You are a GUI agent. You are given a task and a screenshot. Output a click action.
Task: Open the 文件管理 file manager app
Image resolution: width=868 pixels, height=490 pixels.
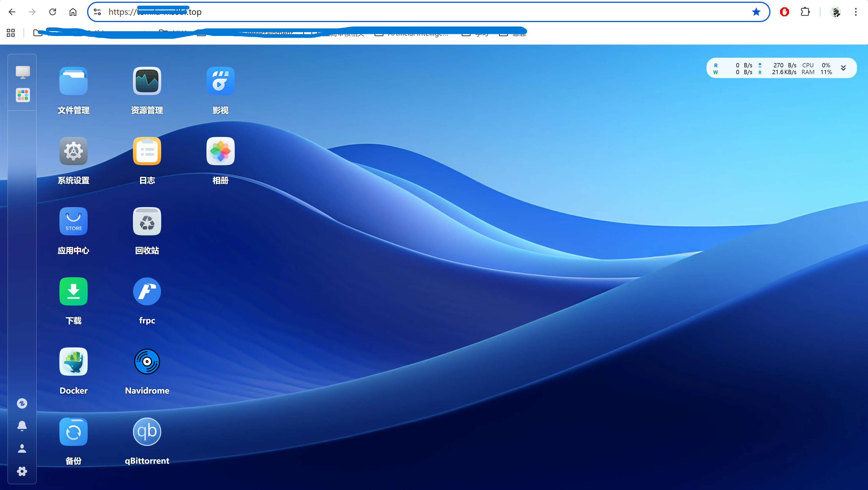tap(74, 81)
